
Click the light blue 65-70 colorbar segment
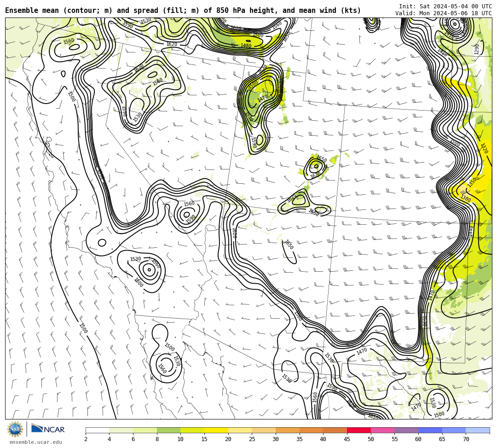(454, 430)
